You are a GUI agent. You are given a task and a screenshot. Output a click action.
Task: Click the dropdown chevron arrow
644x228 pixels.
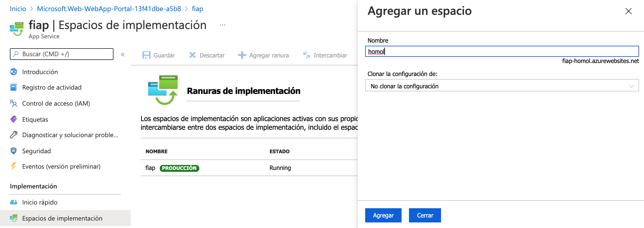click(x=631, y=86)
